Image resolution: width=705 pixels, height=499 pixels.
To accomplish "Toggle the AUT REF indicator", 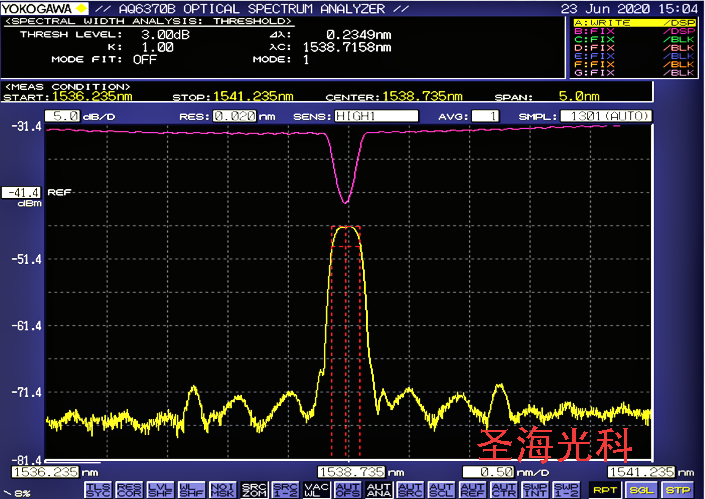I will 473,490.
